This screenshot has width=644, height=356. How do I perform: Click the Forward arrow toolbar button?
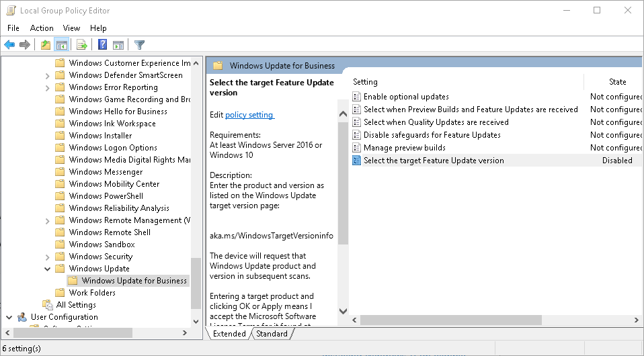coord(25,45)
